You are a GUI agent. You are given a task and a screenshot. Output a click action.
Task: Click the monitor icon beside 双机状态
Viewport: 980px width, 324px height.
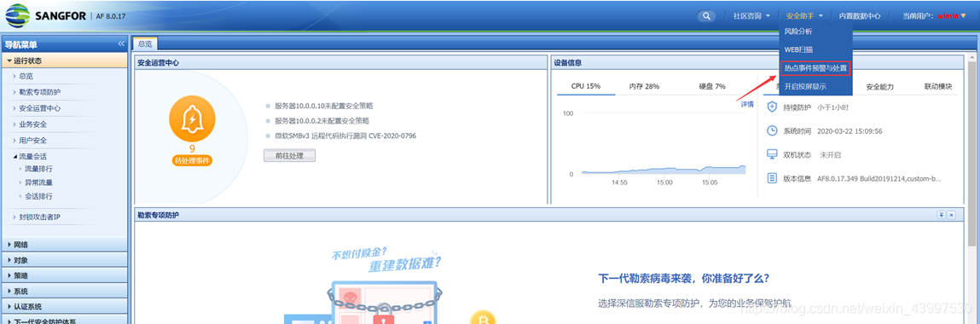pyautogui.click(x=772, y=154)
